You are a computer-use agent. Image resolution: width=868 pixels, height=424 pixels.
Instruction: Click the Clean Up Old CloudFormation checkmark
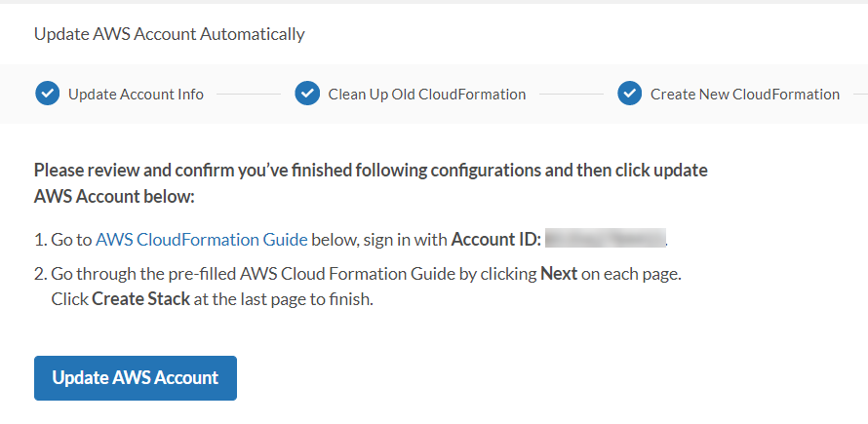[x=307, y=94]
